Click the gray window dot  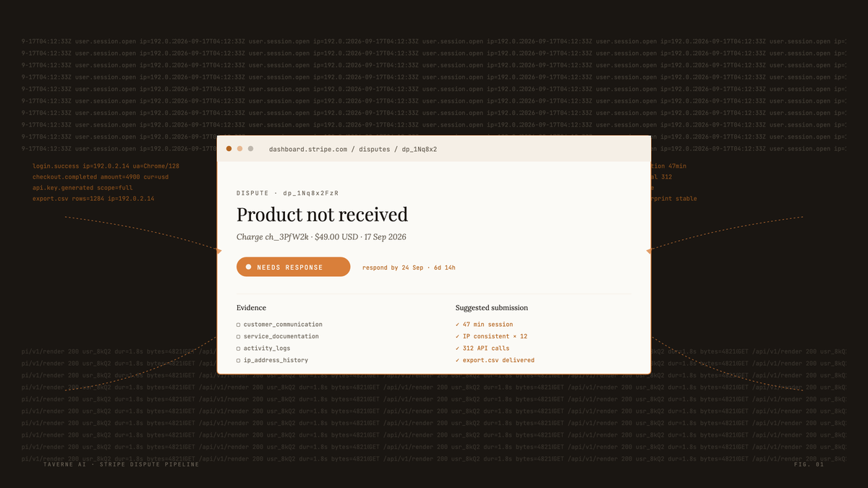pyautogui.click(x=251, y=149)
